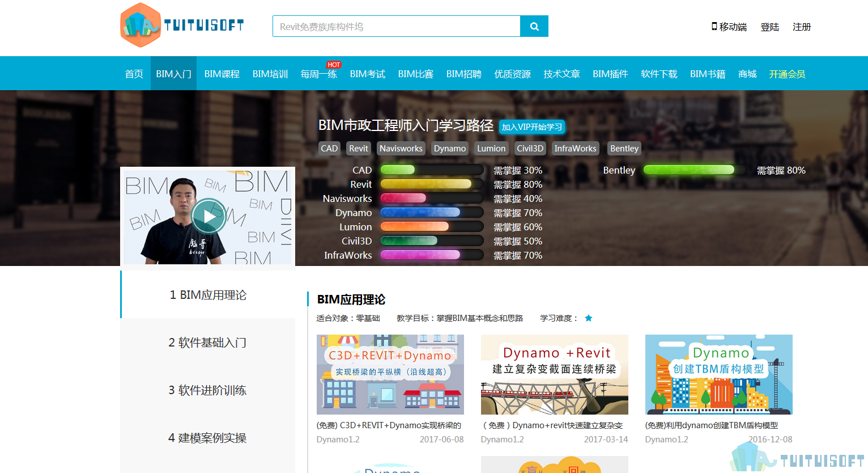Viewport: 868px width, 473px height.
Task: Open BIM课程 navigation item
Action: (x=222, y=74)
